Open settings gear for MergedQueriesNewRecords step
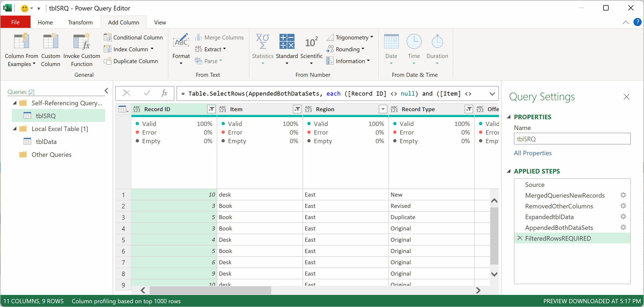 pos(623,195)
